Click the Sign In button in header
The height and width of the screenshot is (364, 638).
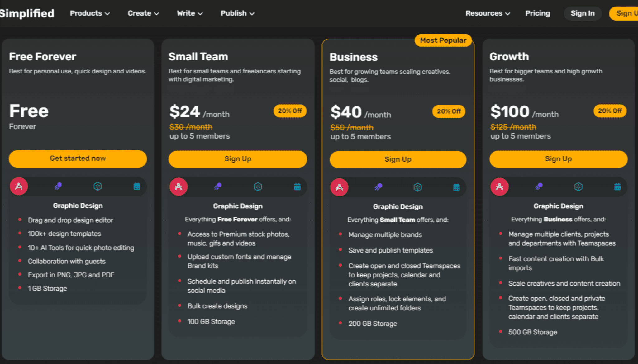[x=583, y=13]
